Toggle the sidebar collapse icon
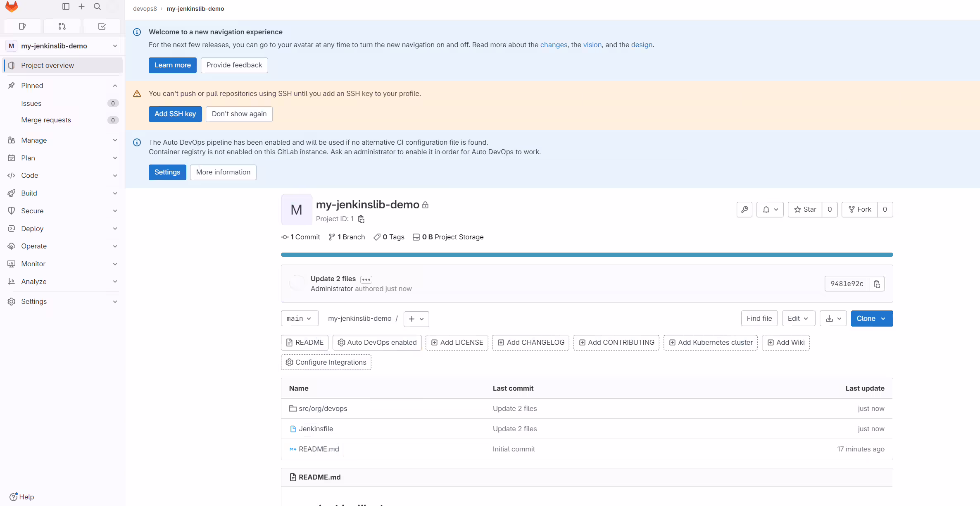This screenshot has height=506, width=980. click(66, 6)
